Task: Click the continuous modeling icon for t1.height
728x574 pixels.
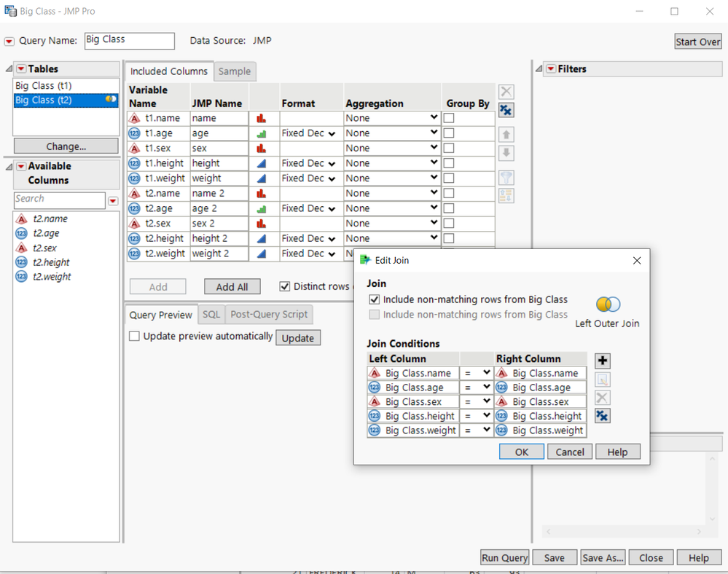Action: click(262, 163)
